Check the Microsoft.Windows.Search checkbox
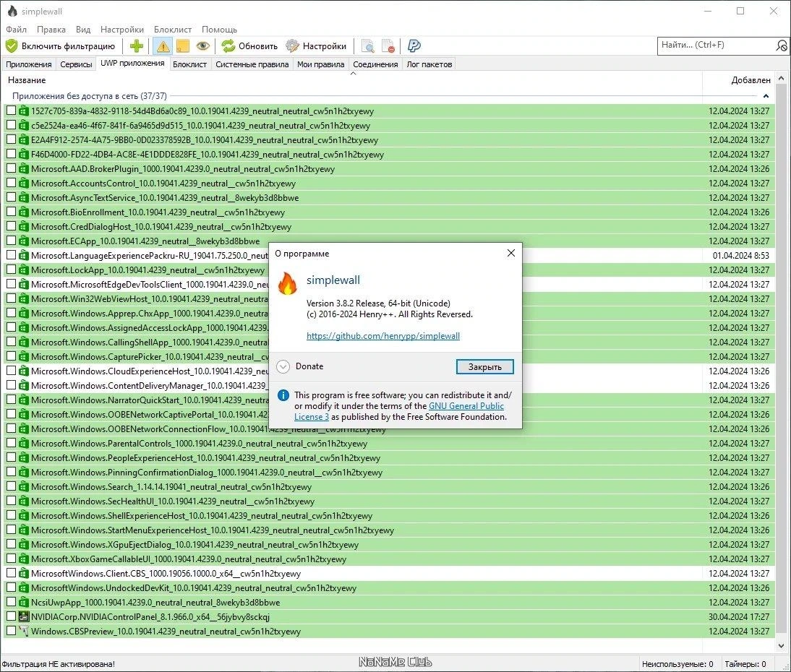This screenshot has width=791, height=672. tap(11, 486)
